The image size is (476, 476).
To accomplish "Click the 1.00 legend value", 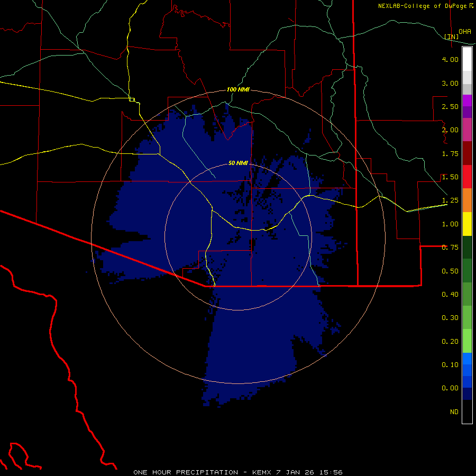I will (450, 224).
